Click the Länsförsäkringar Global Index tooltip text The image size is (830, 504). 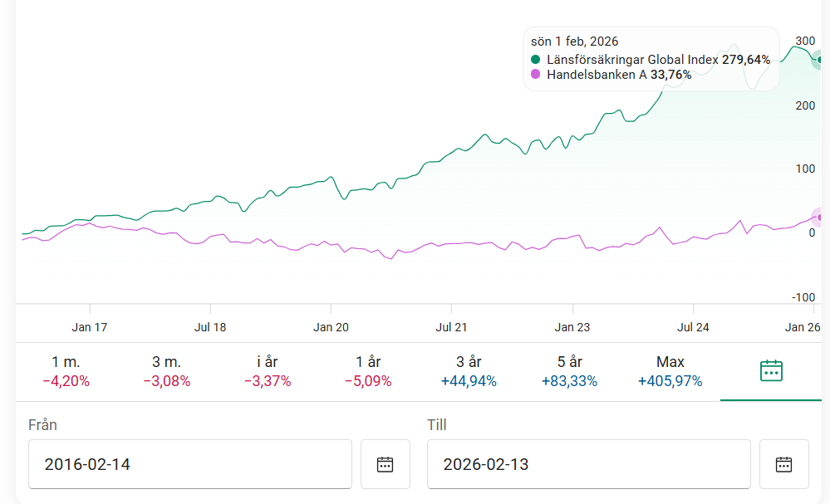pos(633,60)
